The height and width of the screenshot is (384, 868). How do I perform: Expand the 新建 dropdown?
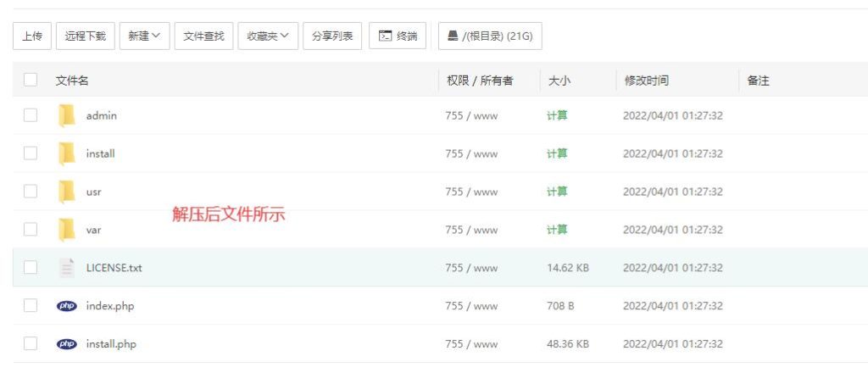coord(144,36)
